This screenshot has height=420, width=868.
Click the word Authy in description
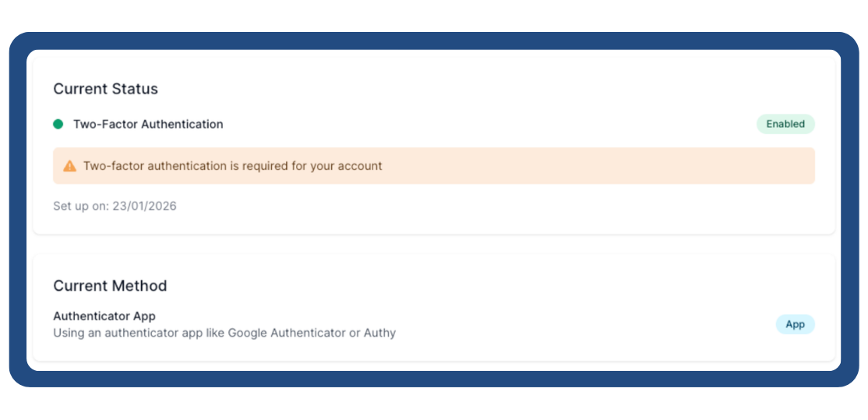pyautogui.click(x=379, y=334)
